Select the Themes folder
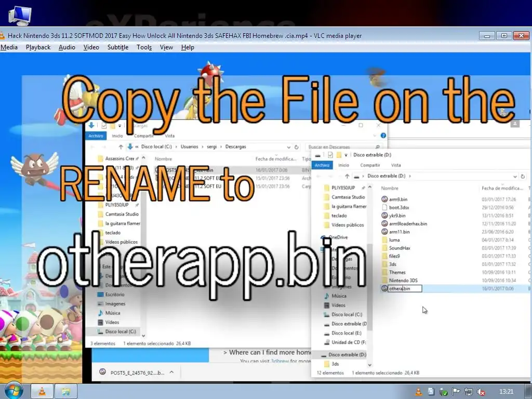The width and height of the screenshot is (532, 399). click(x=397, y=272)
